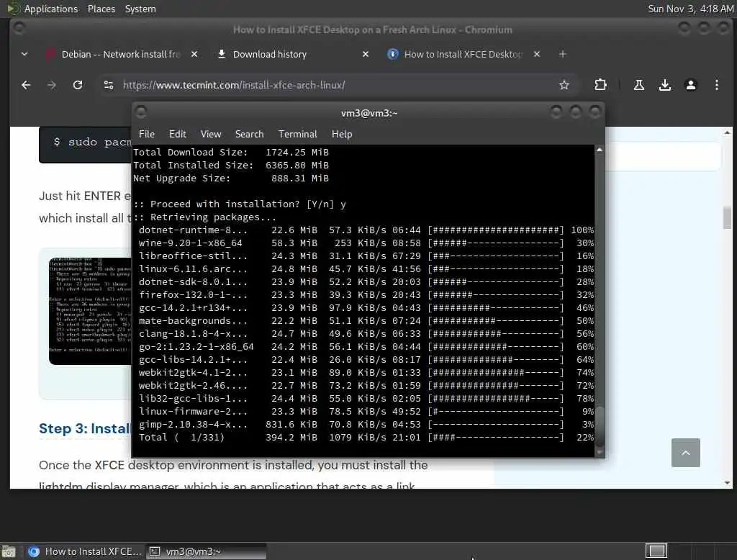
Task: Open the terminal Search menu
Action: [249, 134]
